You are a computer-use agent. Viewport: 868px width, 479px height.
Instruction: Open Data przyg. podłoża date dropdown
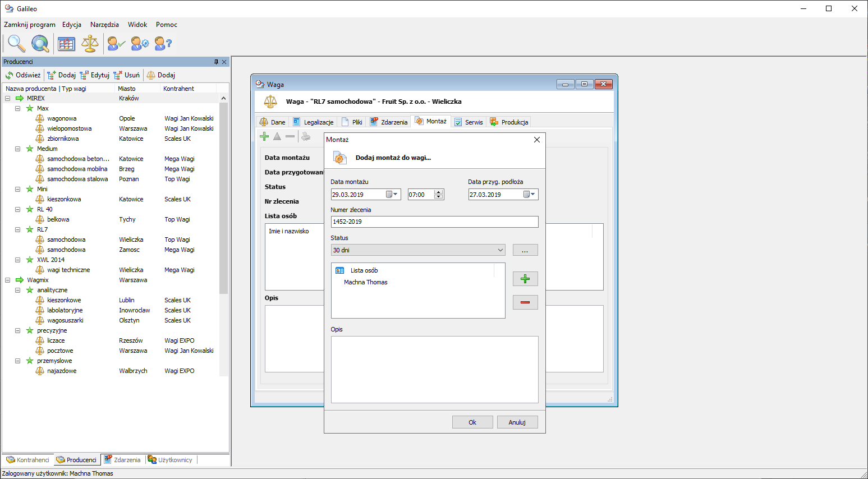tap(530, 195)
